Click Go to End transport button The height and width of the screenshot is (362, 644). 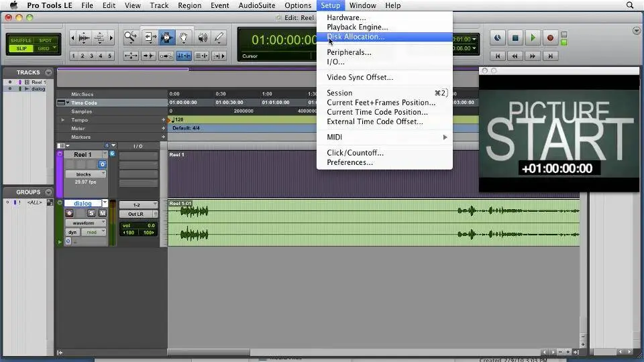point(550,56)
